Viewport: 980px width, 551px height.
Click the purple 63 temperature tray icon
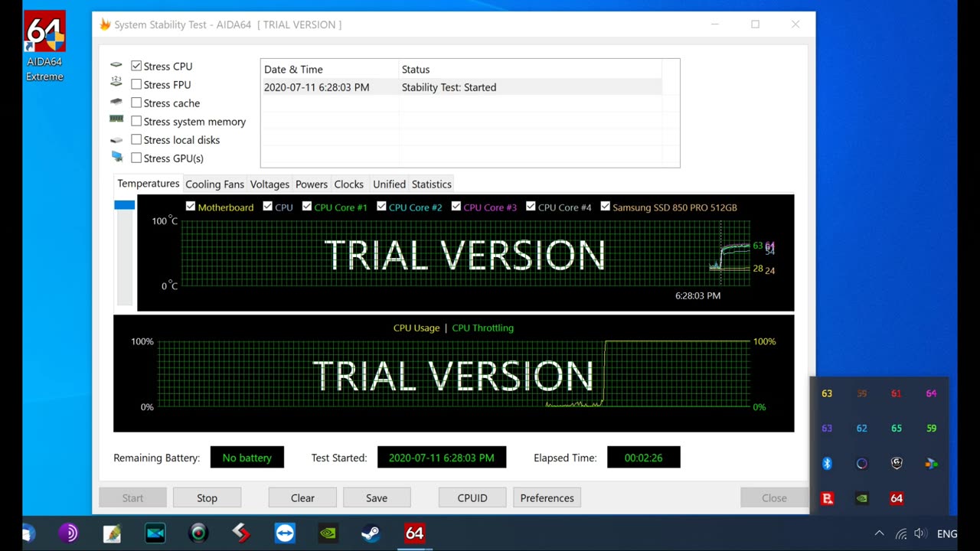click(x=827, y=429)
